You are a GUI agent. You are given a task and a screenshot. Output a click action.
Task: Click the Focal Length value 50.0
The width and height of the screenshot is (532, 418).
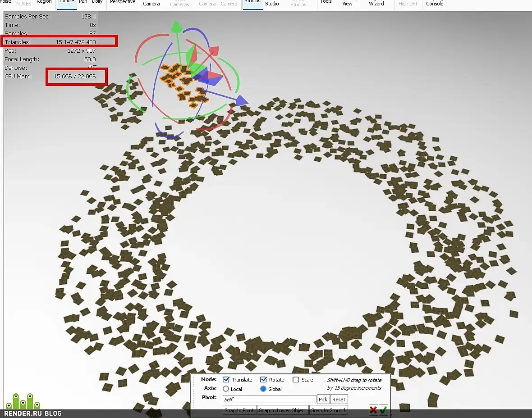pos(90,59)
